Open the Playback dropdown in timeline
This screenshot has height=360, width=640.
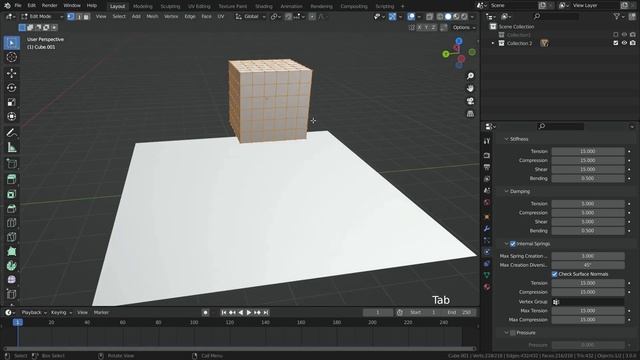point(34,312)
